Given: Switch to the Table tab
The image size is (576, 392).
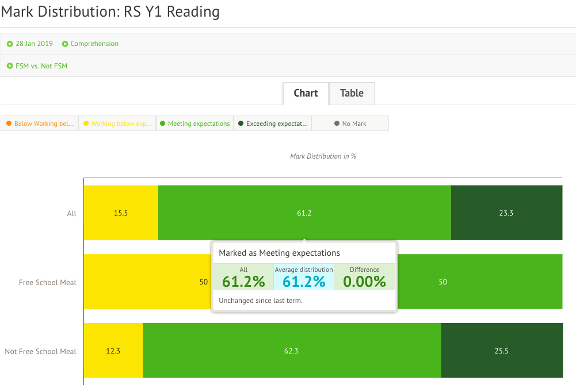Looking at the screenshot, I should pyautogui.click(x=352, y=93).
